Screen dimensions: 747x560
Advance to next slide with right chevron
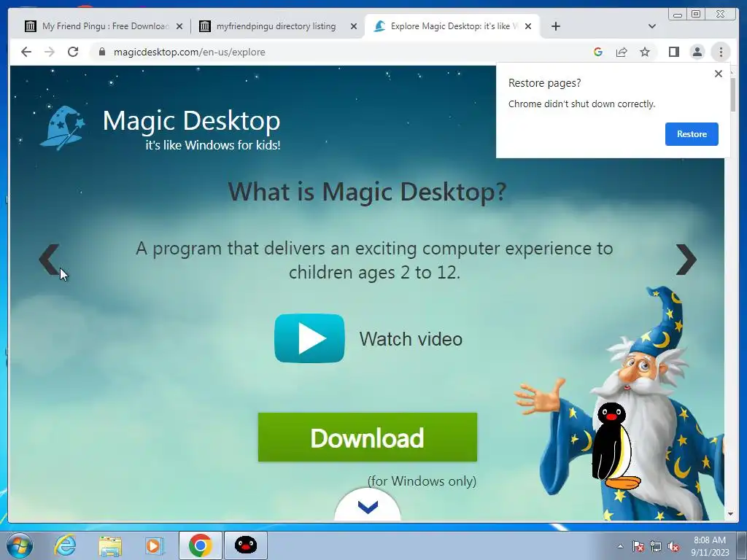(686, 259)
